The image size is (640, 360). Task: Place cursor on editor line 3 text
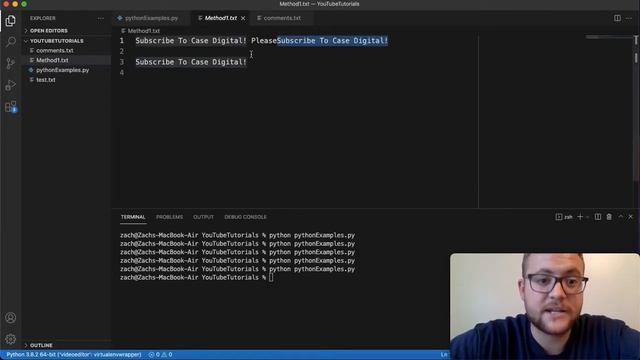pyautogui.click(x=191, y=62)
